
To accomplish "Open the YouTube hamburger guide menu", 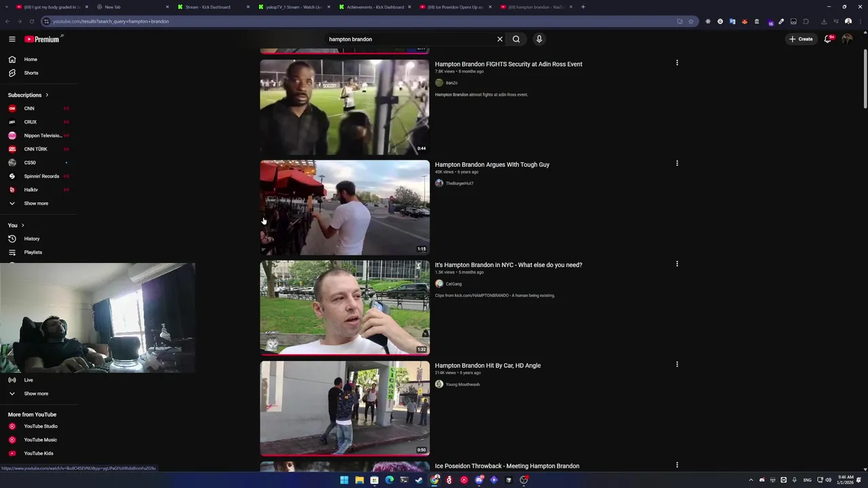I will pos(12,39).
